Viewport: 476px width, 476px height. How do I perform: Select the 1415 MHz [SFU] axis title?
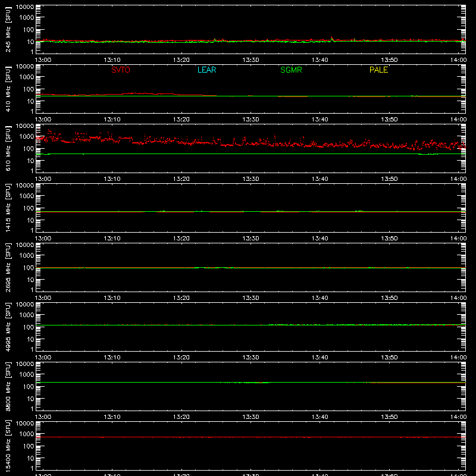pos(8,208)
